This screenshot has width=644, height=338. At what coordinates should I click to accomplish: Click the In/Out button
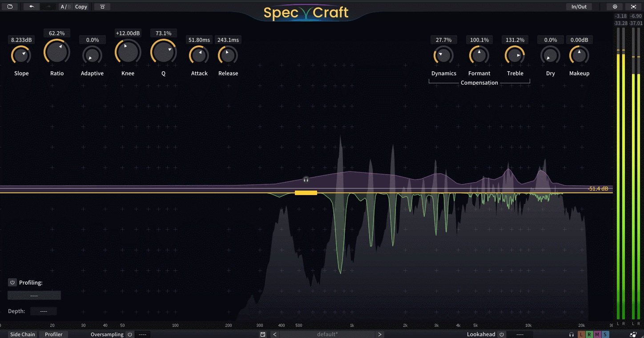pyautogui.click(x=579, y=7)
